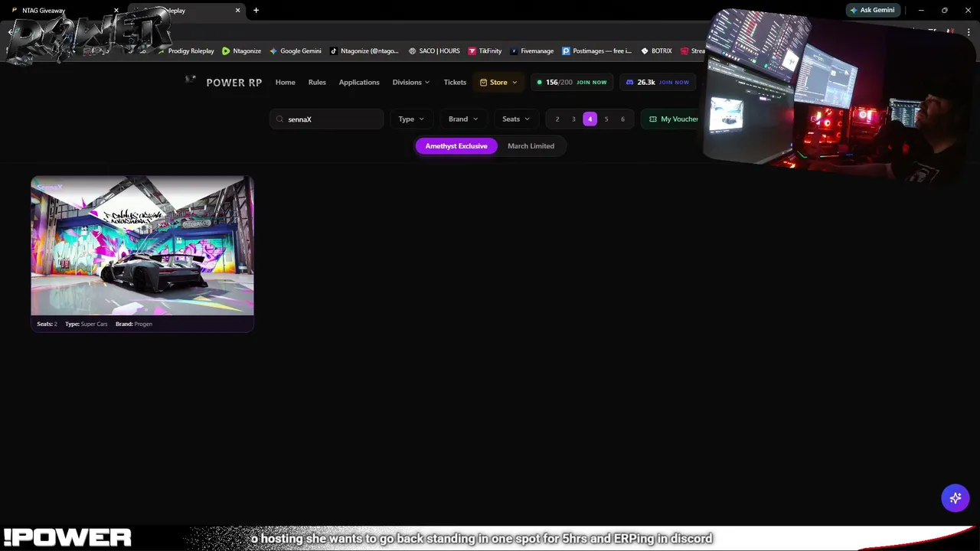The width and height of the screenshot is (980, 551).
Task: Select seat count option 5
Action: click(x=606, y=119)
